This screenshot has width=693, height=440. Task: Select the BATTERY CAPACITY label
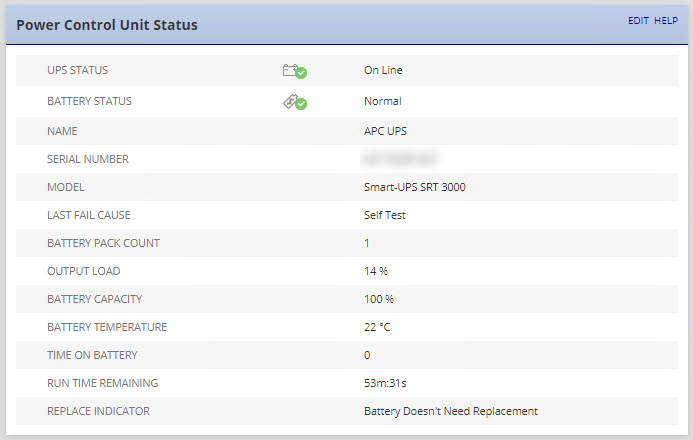[x=95, y=299]
